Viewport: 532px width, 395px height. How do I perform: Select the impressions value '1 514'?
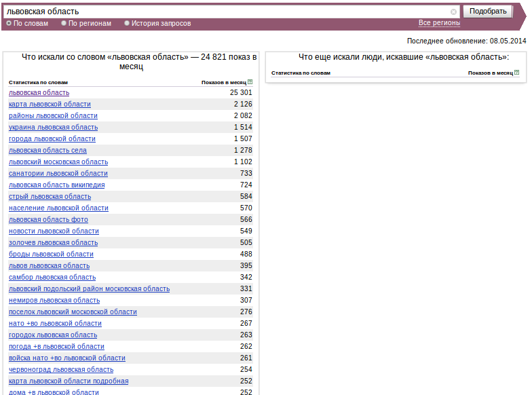243,128
